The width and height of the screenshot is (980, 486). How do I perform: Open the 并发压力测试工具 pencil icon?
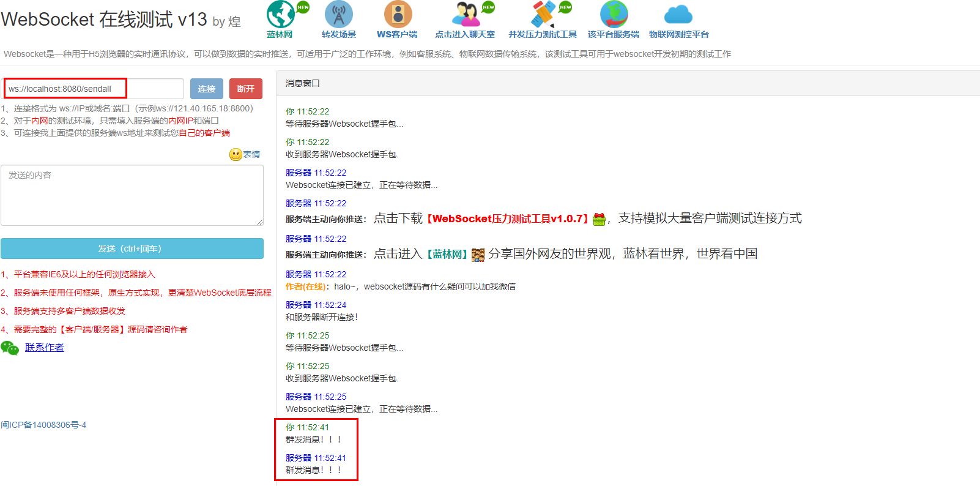coord(543,14)
